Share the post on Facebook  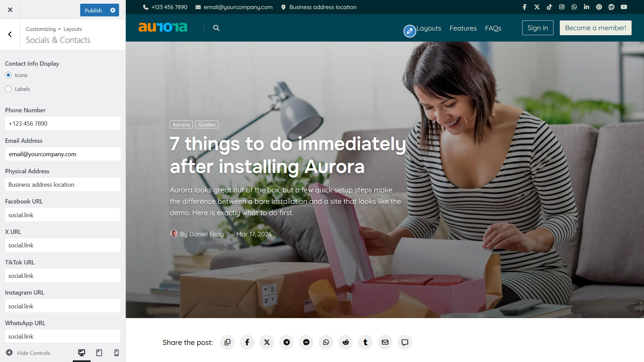247,342
